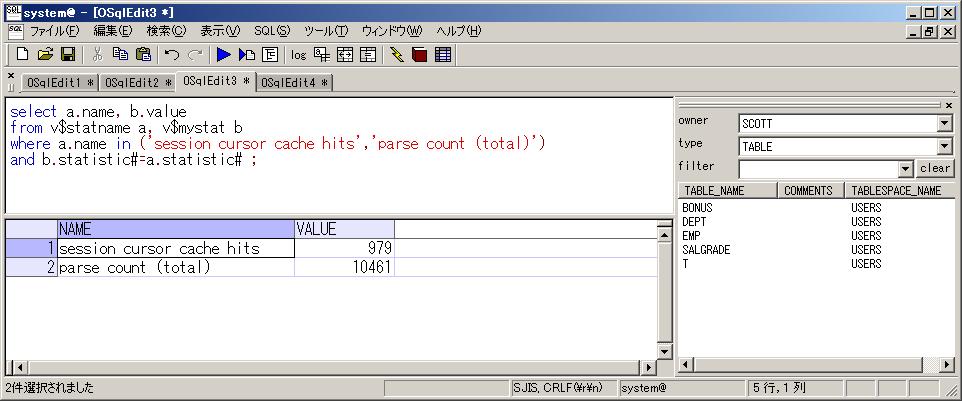This screenshot has height=401, width=962.
Task: Click the dark red cube icon
Action: (419, 55)
